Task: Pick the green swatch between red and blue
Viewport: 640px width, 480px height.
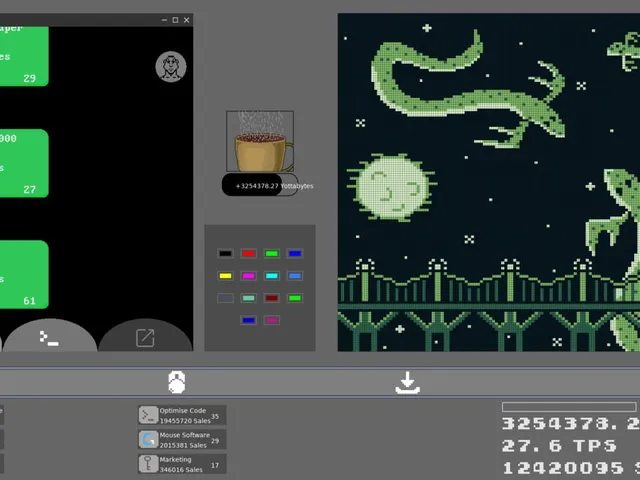Action: (272, 253)
